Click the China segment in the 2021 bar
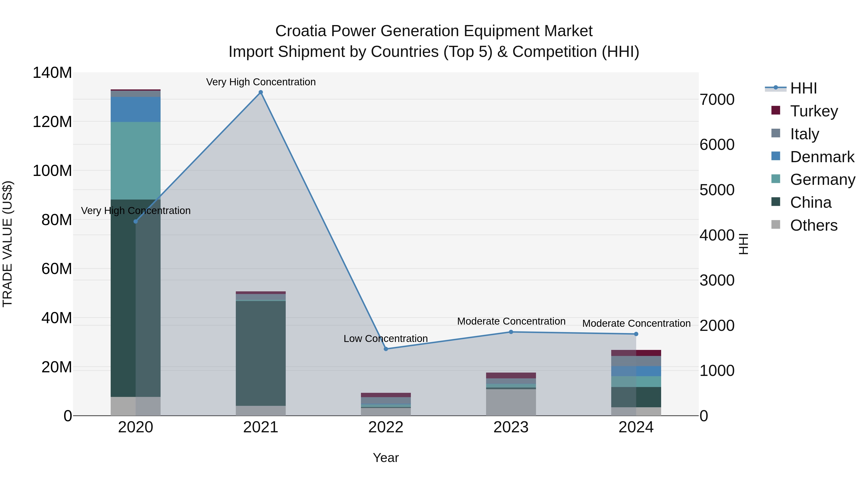This screenshot has width=868, height=488. [x=261, y=353]
